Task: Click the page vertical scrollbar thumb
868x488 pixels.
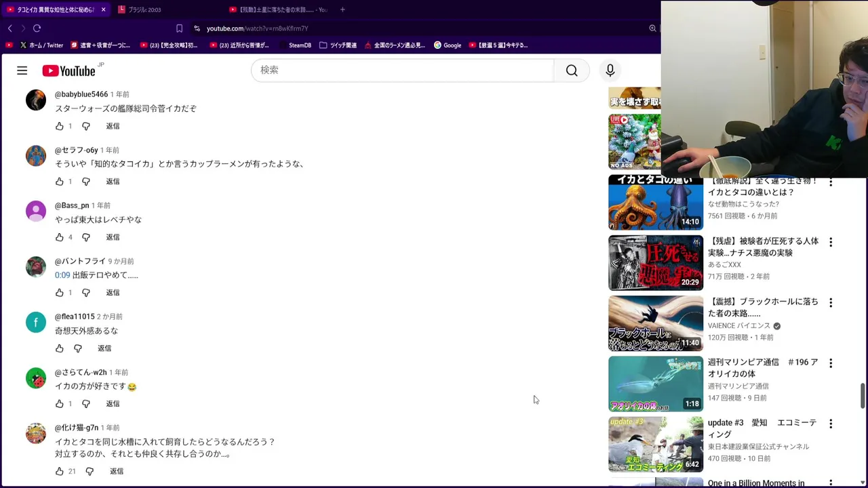Action: (863, 396)
